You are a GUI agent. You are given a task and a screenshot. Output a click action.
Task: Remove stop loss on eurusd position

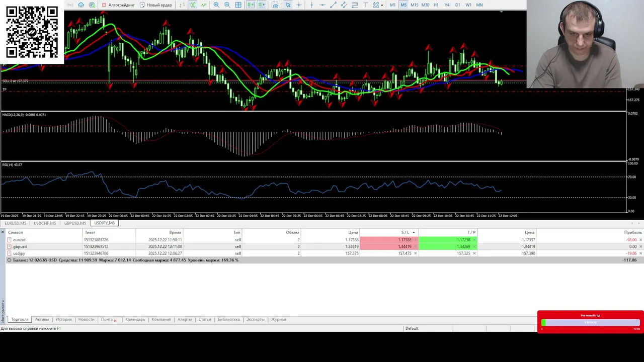click(415, 240)
